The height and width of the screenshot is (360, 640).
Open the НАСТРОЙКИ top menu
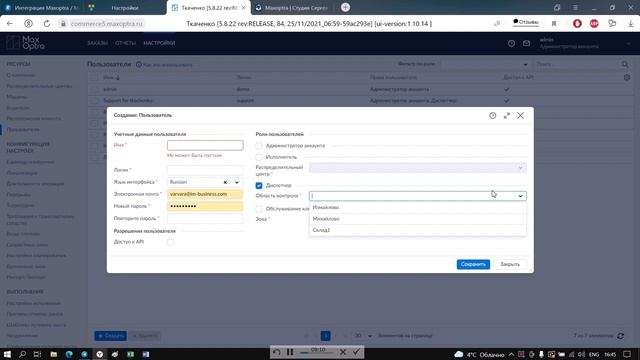coord(159,43)
